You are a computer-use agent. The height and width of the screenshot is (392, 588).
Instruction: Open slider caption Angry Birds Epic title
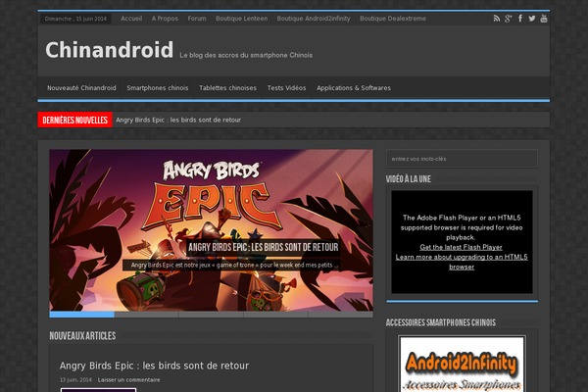pyautogui.click(x=264, y=247)
